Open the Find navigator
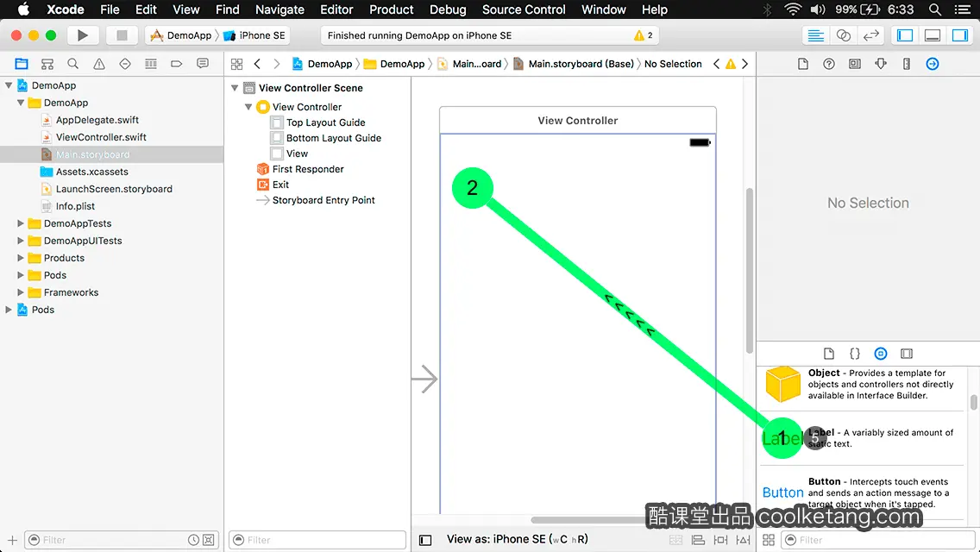 (x=73, y=64)
